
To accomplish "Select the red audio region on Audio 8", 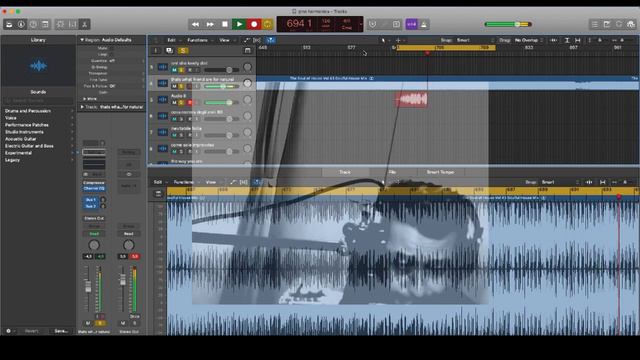I will point(411,100).
